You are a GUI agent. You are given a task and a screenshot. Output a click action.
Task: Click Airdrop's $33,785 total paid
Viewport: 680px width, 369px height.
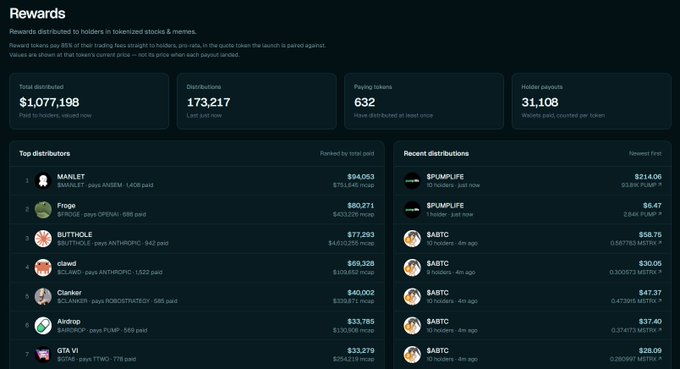(x=360, y=322)
